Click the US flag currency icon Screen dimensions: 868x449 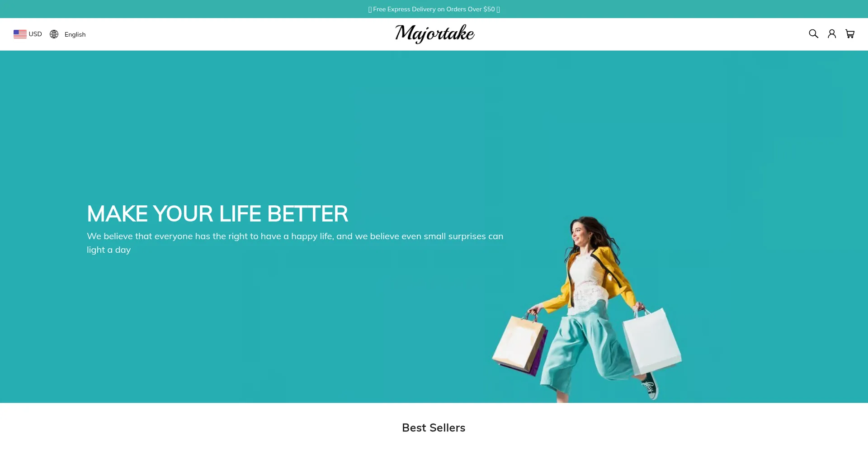(x=20, y=34)
